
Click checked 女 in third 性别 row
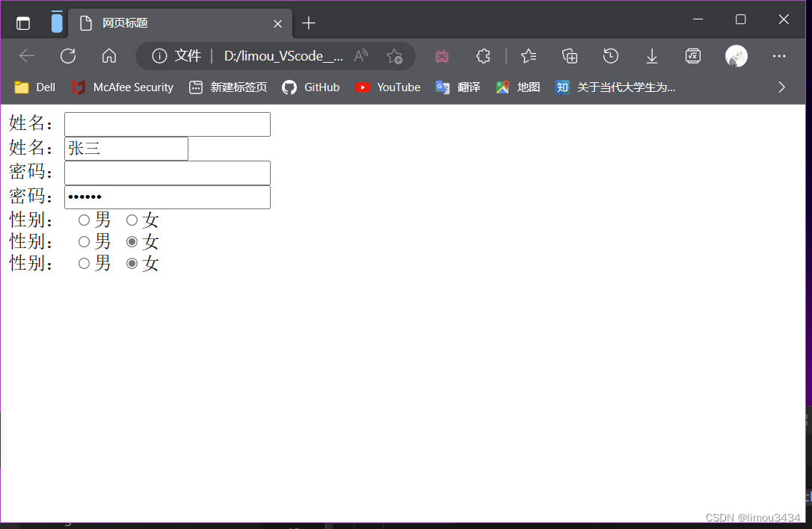[x=132, y=264]
